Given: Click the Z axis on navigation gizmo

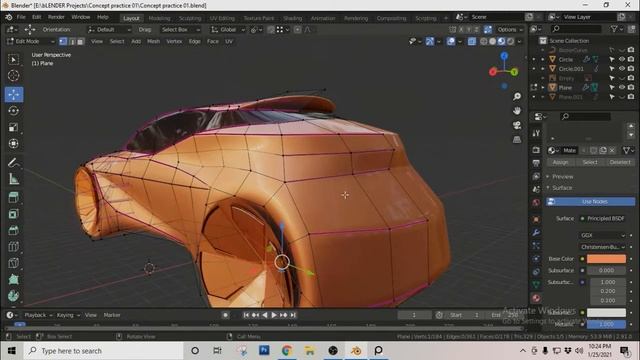Looking at the screenshot, I should (504, 56).
